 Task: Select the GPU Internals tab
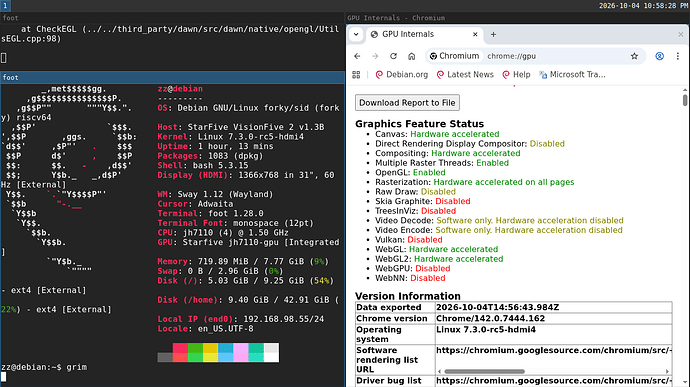tap(424, 34)
